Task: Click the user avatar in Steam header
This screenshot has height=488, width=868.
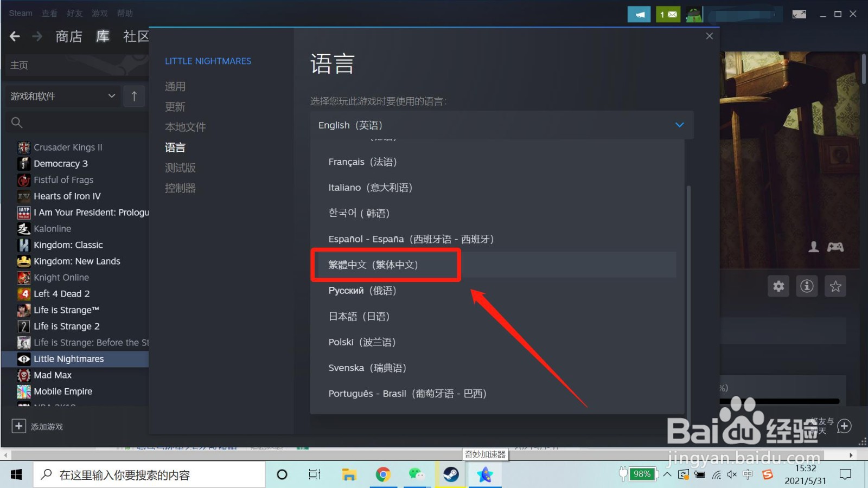Action: pos(694,14)
